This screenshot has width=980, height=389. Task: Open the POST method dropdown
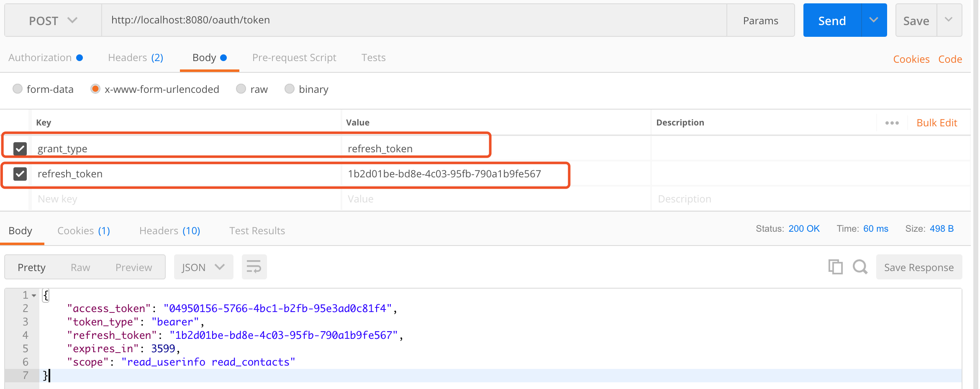[53, 20]
